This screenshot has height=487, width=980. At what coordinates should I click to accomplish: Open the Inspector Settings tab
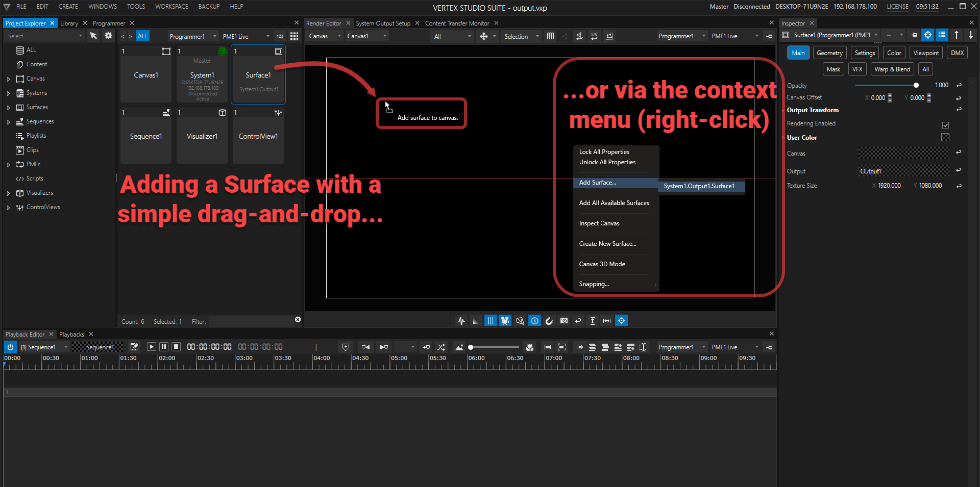pyautogui.click(x=865, y=53)
